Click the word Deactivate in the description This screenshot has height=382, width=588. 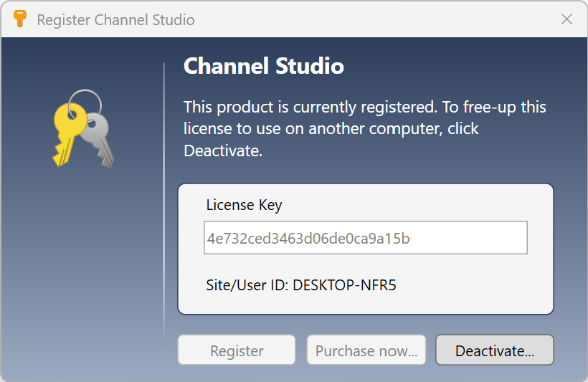(219, 151)
